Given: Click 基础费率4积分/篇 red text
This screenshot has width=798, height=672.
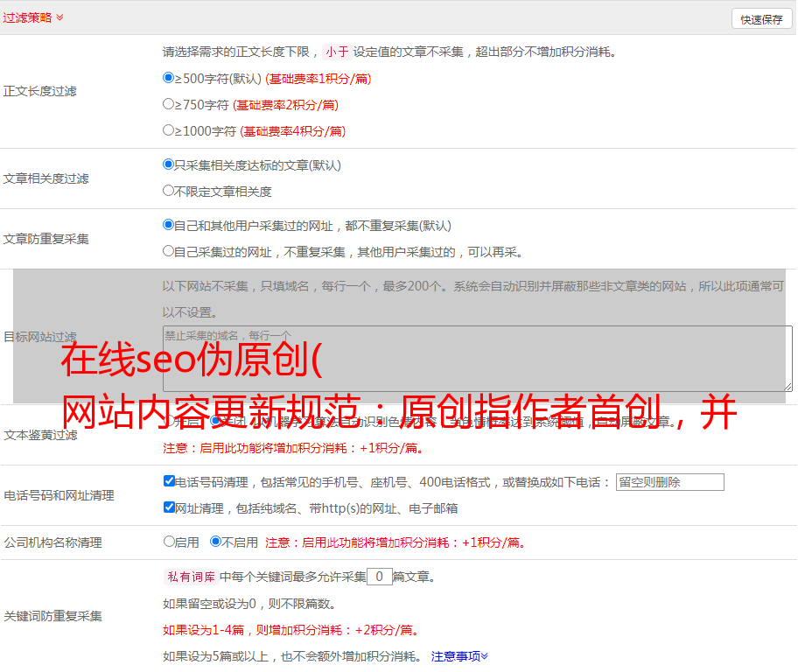Looking at the screenshot, I should point(292,131).
